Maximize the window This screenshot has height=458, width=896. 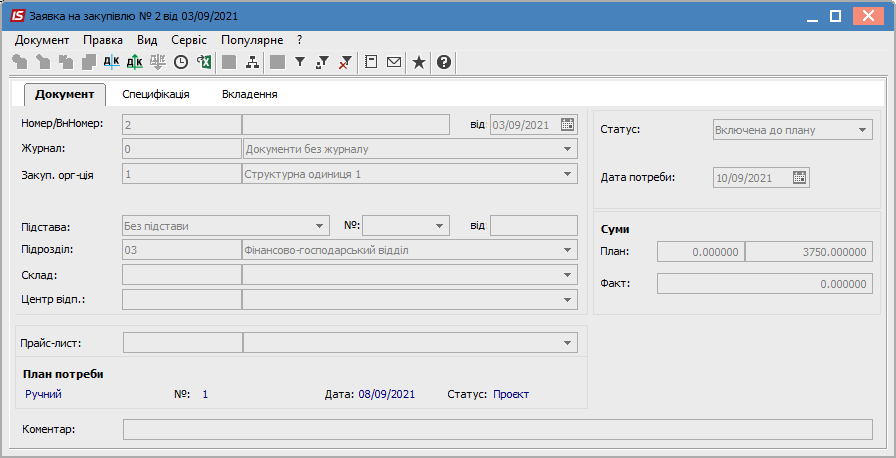(835, 16)
